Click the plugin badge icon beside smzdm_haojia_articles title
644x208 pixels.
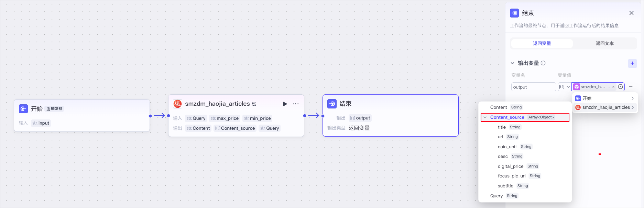point(254,104)
